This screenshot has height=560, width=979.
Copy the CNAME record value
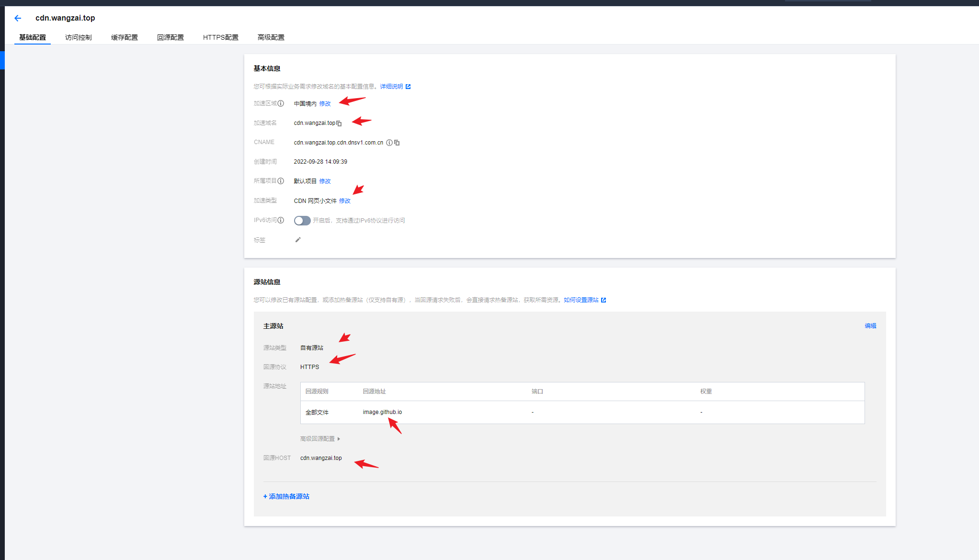397,143
